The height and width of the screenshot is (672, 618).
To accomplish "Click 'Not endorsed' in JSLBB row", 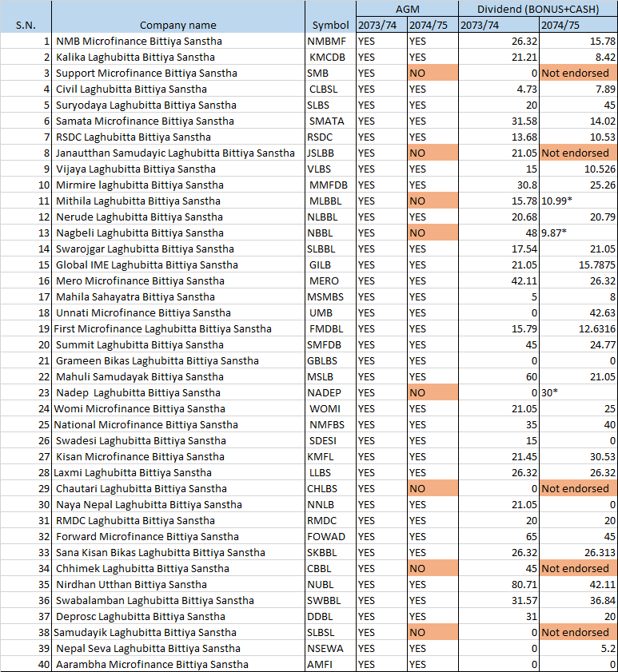I will pos(578,153).
